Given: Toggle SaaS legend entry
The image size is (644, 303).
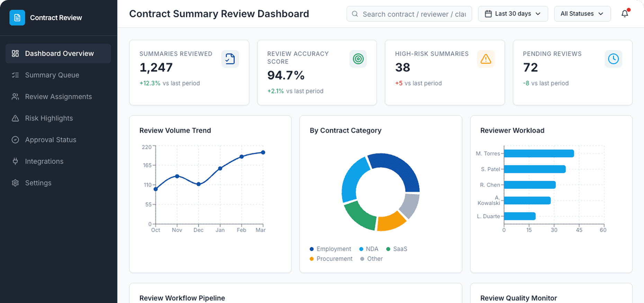Looking at the screenshot, I should point(397,249).
